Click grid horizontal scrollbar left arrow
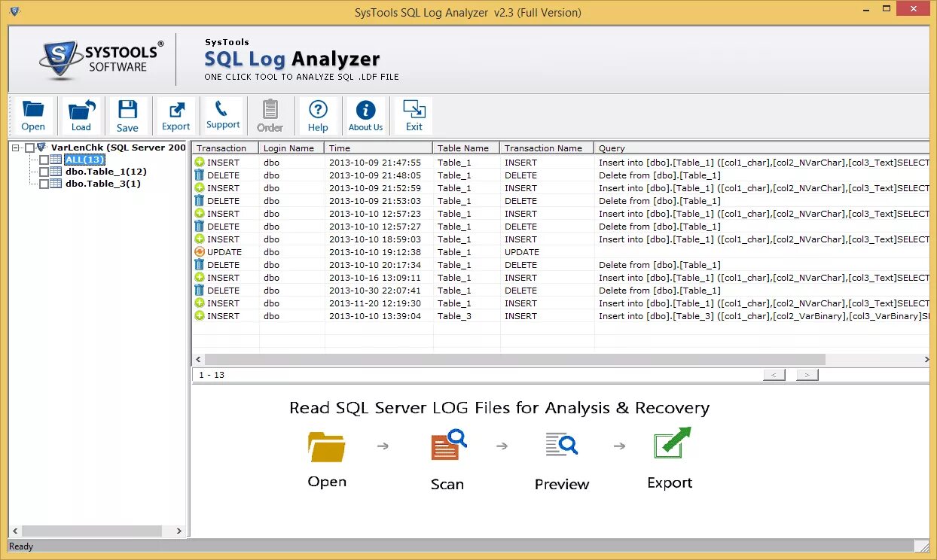 tap(199, 360)
